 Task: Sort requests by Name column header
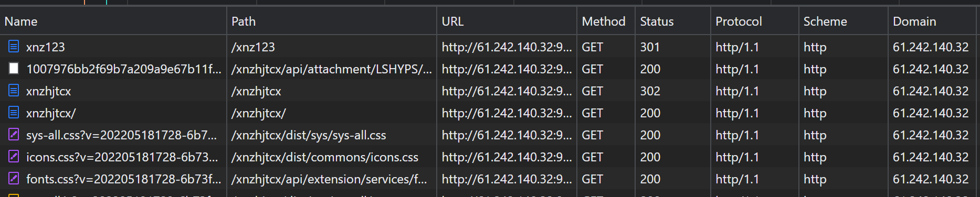(21, 21)
